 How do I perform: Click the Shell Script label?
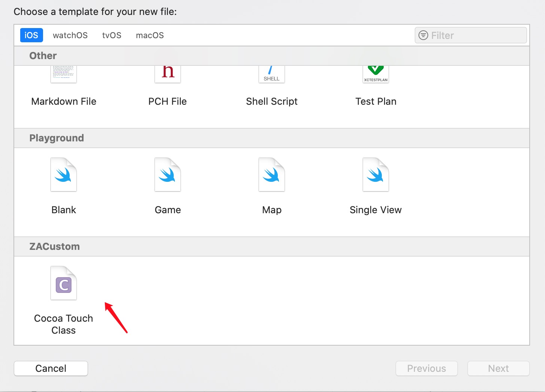(x=272, y=101)
